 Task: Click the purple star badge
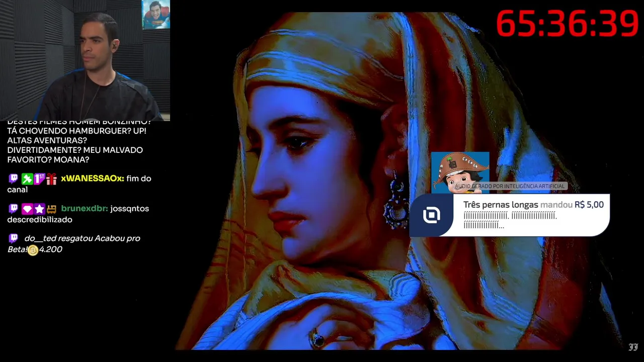click(x=39, y=208)
